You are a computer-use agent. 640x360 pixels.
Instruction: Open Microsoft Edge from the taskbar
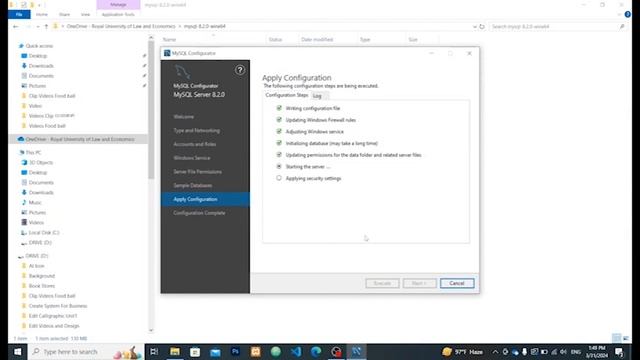pyautogui.click(x=316, y=351)
